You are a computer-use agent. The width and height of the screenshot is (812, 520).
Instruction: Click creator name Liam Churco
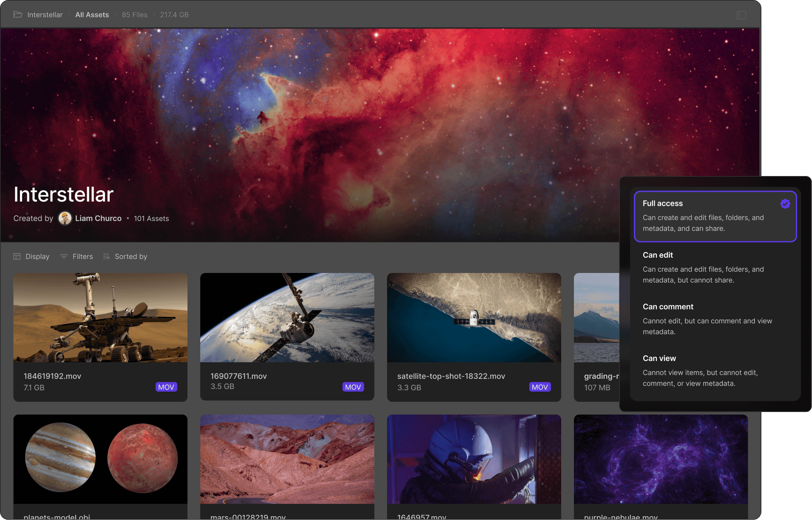coord(98,218)
